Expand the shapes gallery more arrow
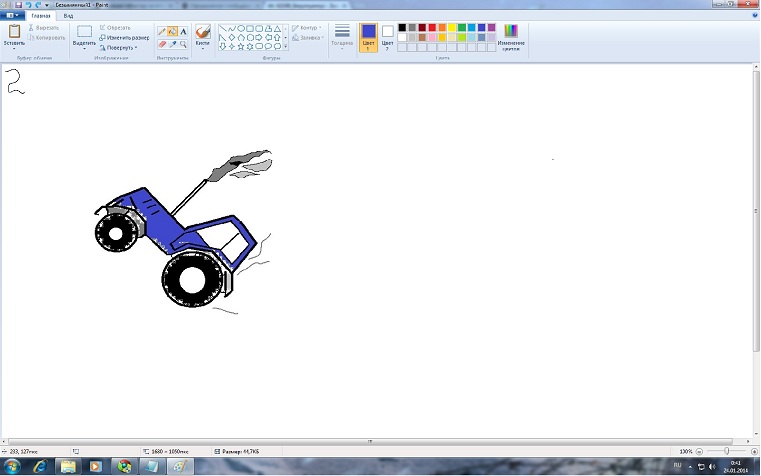This screenshot has height=476, width=761. (285, 47)
